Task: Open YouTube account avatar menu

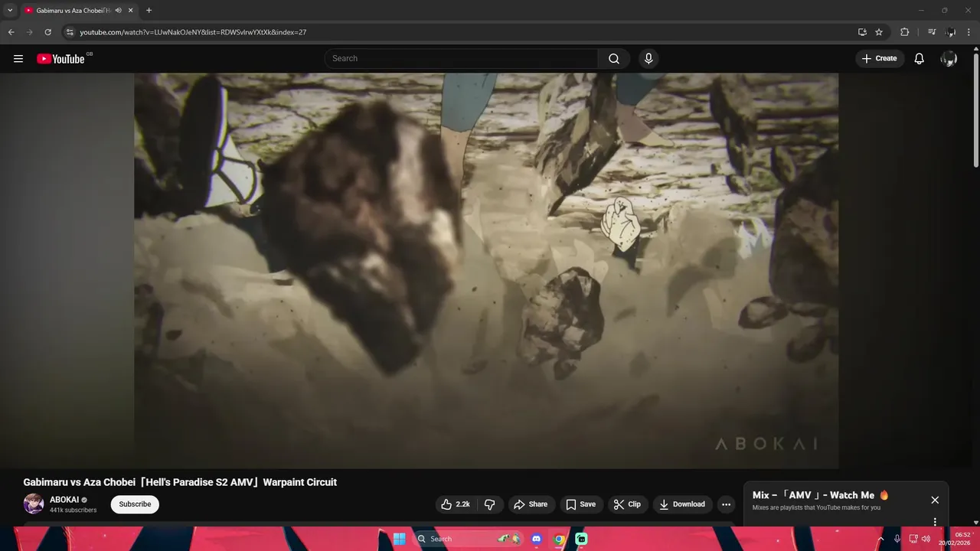Action: 949,59
